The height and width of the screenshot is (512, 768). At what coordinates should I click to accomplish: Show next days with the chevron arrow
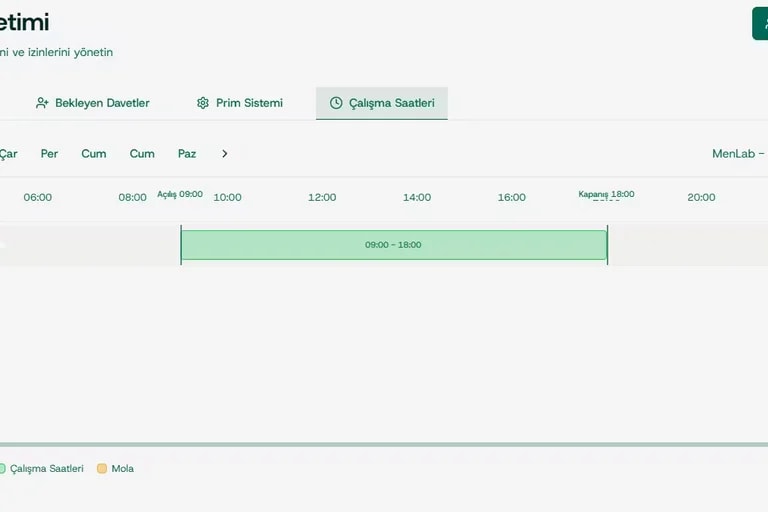click(x=224, y=154)
